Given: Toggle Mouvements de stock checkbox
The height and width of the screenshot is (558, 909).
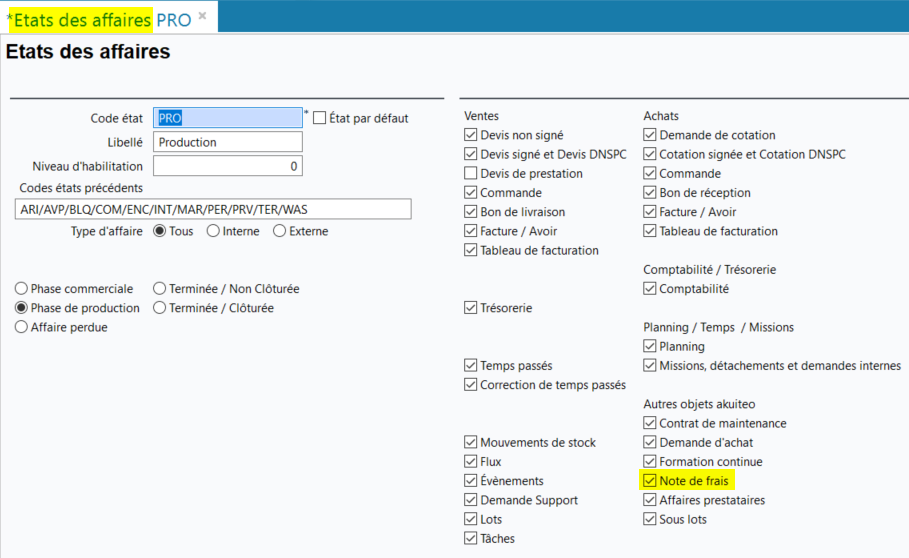Looking at the screenshot, I should click(x=471, y=442).
